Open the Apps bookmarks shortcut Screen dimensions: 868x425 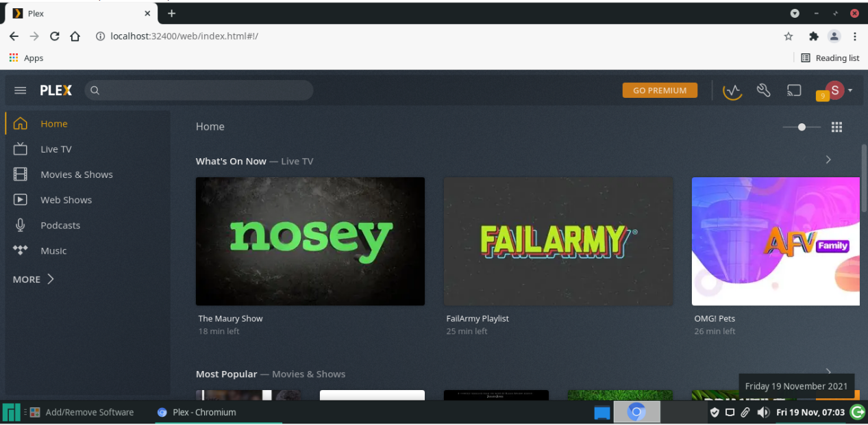26,58
